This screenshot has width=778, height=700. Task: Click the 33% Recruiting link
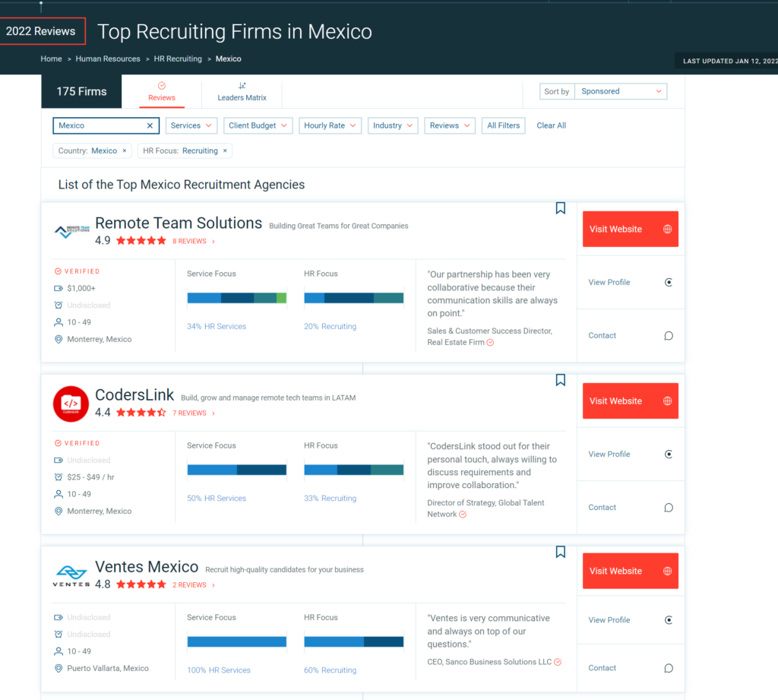(330, 498)
